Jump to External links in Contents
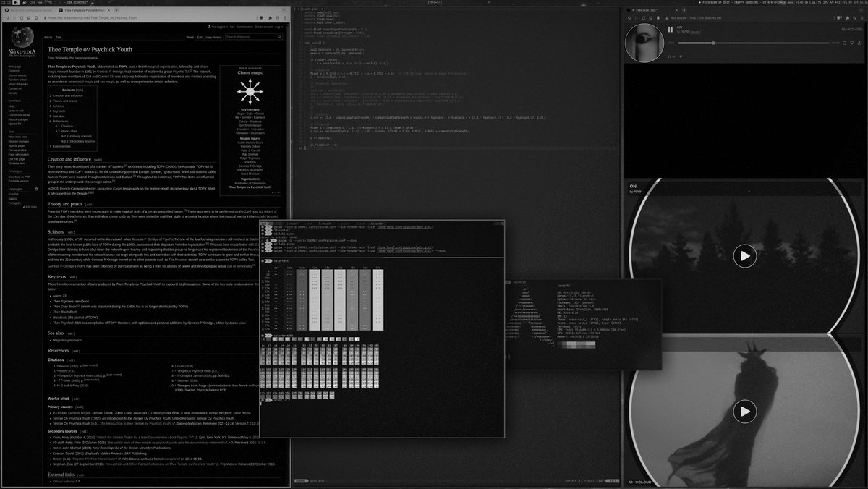 [x=61, y=146]
